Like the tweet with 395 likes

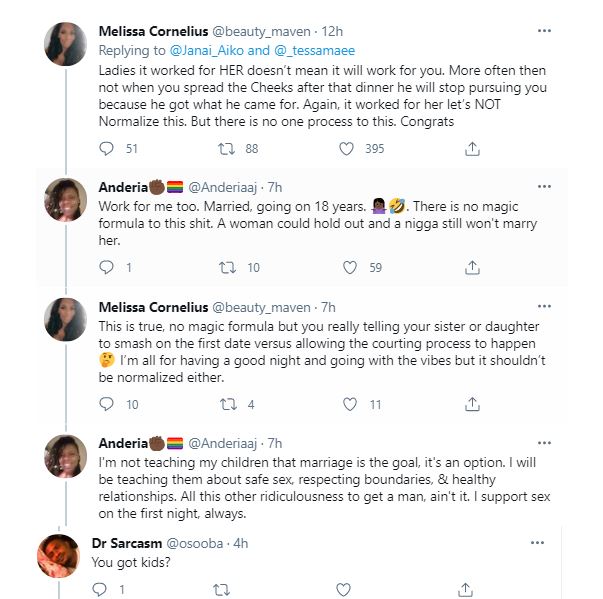[347, 149]
